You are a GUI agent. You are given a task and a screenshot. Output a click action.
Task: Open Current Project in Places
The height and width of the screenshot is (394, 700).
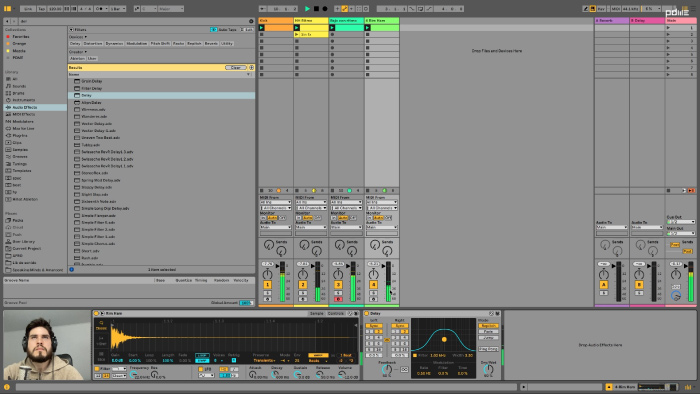point(26,249)
